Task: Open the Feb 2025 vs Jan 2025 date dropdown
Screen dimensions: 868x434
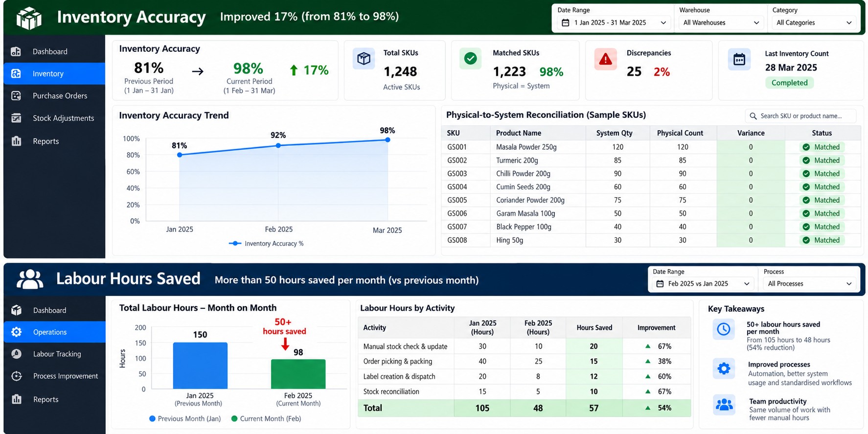Action: 703,284
